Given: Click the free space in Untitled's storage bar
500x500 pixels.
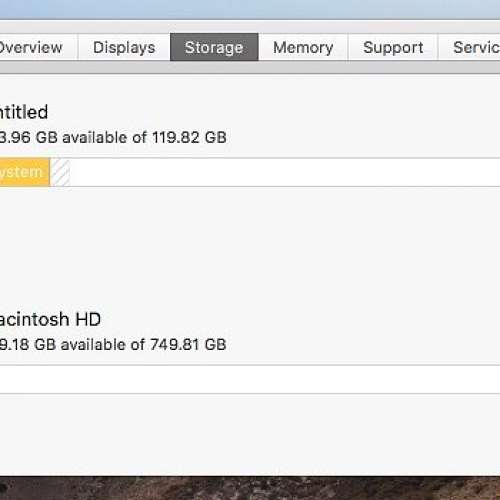Looking at the screenshot, I should [285, 172].
